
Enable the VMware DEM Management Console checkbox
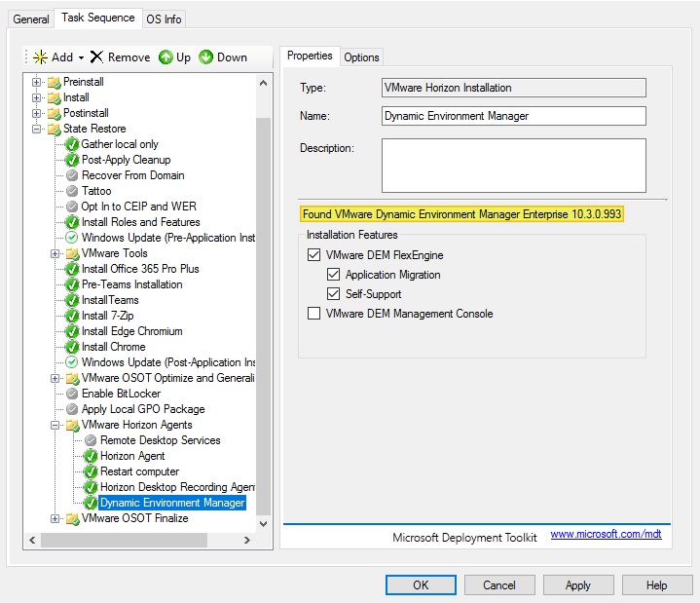pos(313,314)
